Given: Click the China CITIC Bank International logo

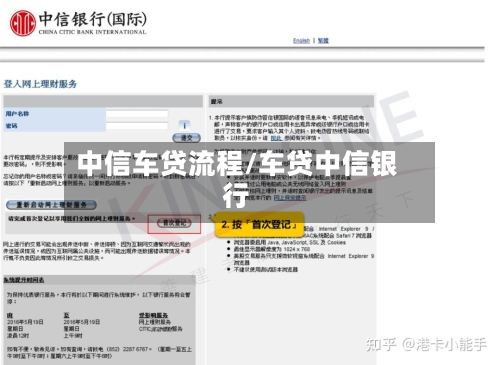Looking at the screenshot, I should [x=78, y=23].
